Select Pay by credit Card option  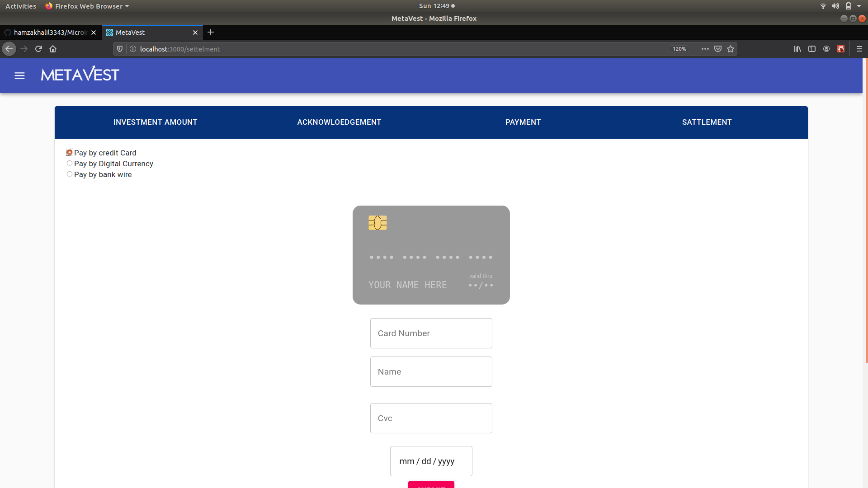(70, 153)
